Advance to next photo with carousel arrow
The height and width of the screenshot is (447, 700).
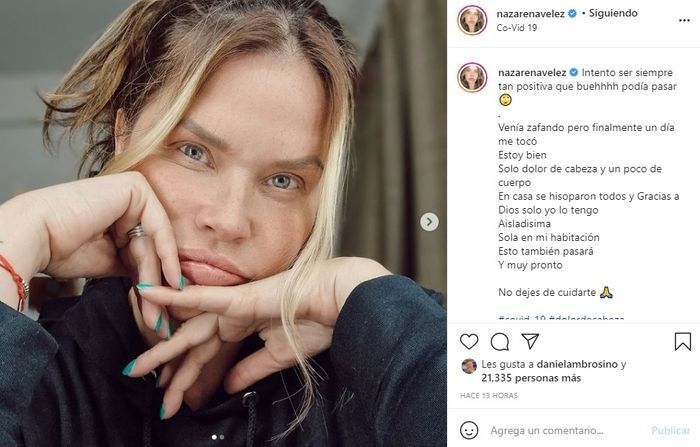429,222
